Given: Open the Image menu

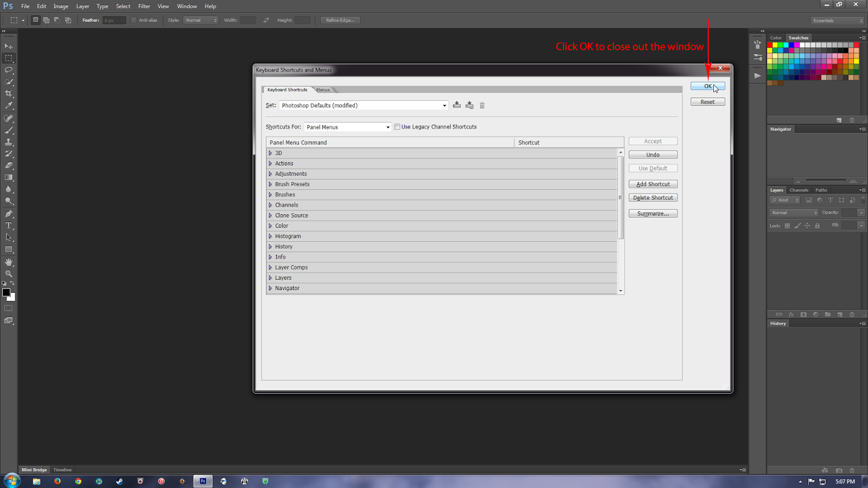Looking at the screenshot, I should click(x=61, y=7).
